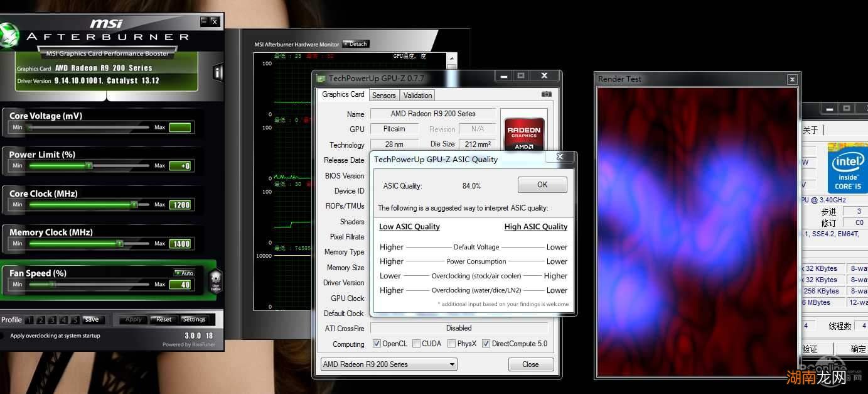868x394 pixels.
Task: Click the Intel Core i5 logo
Action: point(847,168)
